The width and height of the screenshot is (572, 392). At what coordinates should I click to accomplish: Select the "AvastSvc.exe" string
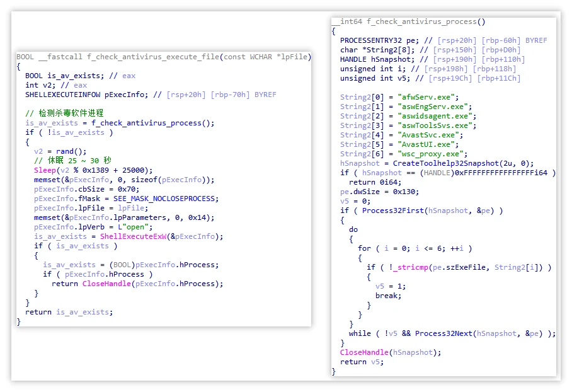[428, 135]
